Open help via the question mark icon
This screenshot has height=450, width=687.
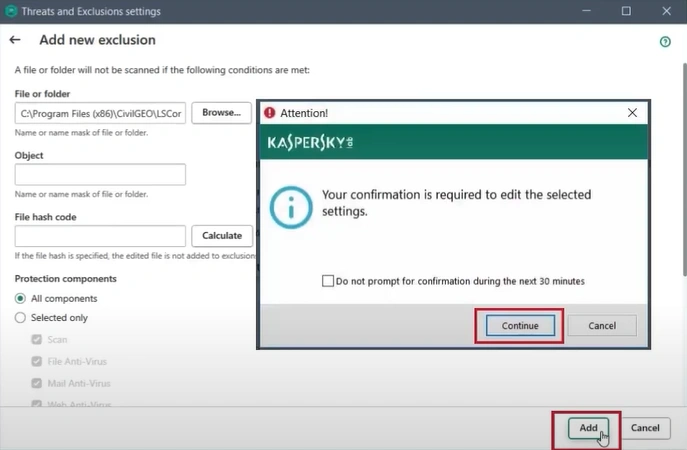point(665,42)
